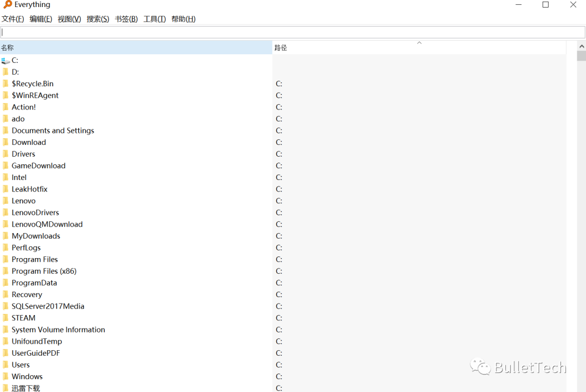The height and width of the screenshot is (392, 586).
Task: Select the C: result name
Action: click(15, 60)
